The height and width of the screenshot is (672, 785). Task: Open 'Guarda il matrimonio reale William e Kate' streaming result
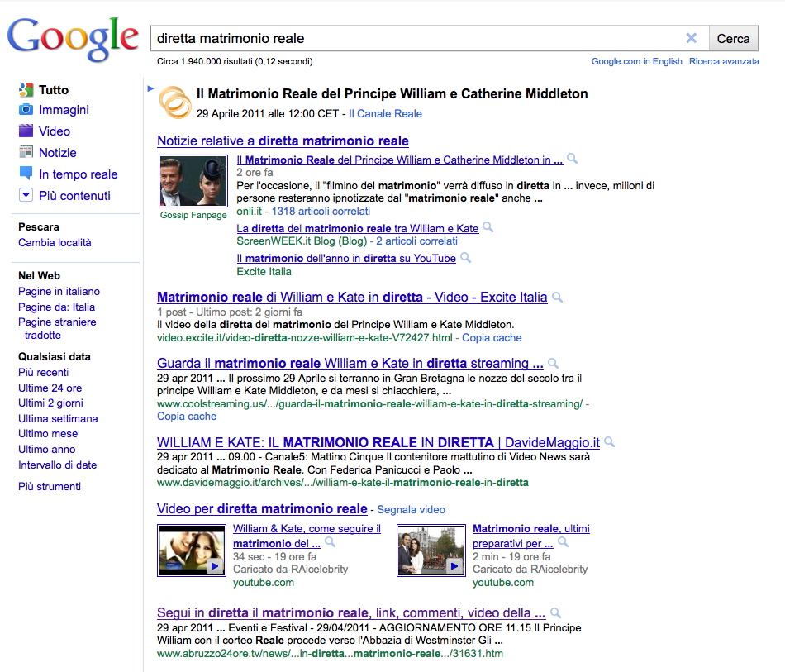pos(350,363)
